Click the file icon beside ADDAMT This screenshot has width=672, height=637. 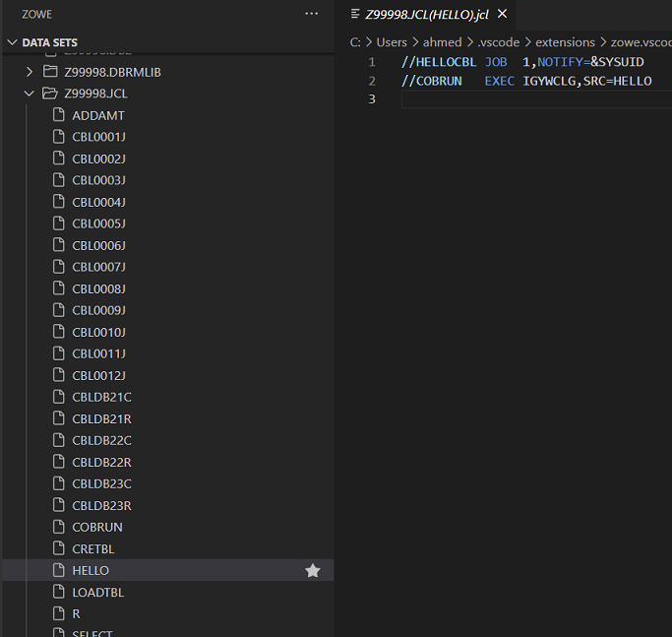pyautogui.click(x=59, y=115)
